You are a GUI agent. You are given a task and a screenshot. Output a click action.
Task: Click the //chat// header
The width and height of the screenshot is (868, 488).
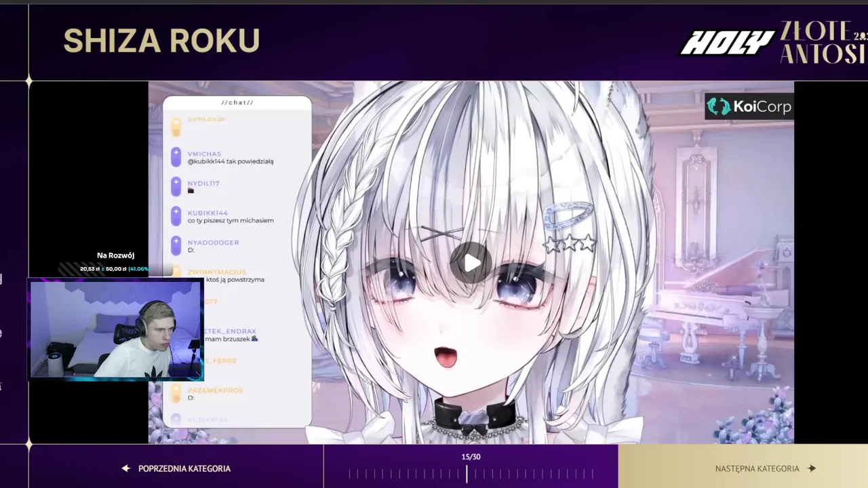[x=237, y=103]
